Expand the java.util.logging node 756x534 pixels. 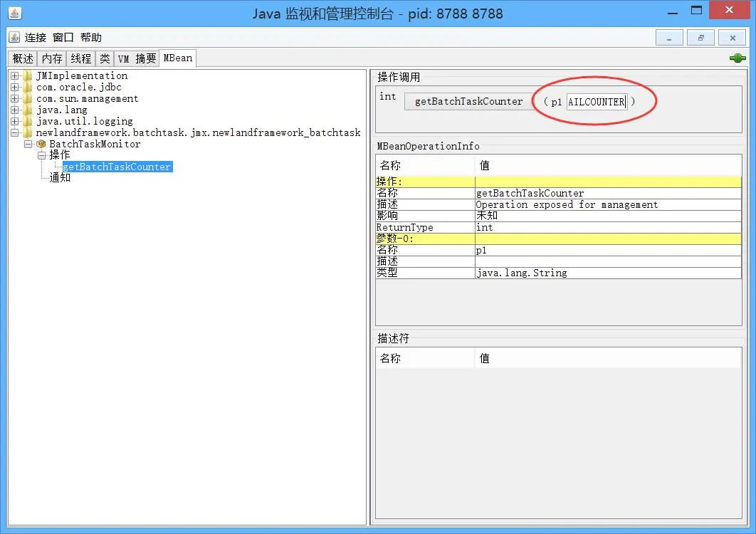pyautogui.click(x=15, y=121)
